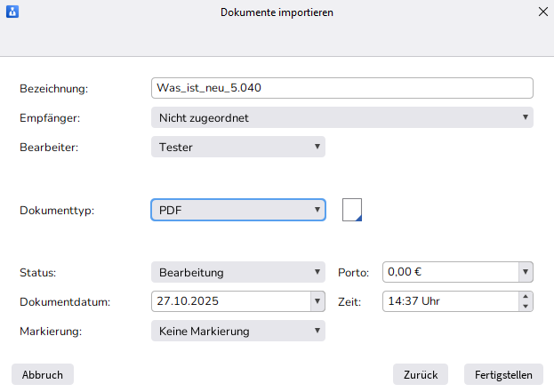Viewport: 554px width, 392px height.
Task: Click the Dokumente importieren window title
Action: click(x=277, y=12)
